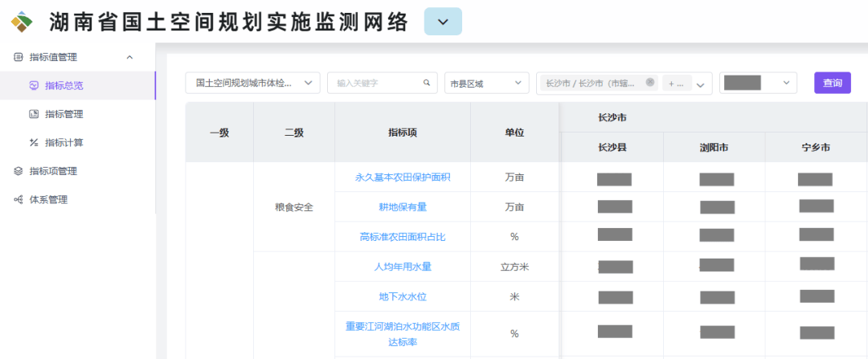Collapse the 指标值管理 menu section
The width and height of the screenshot is (868, 359).
[130, 57]
